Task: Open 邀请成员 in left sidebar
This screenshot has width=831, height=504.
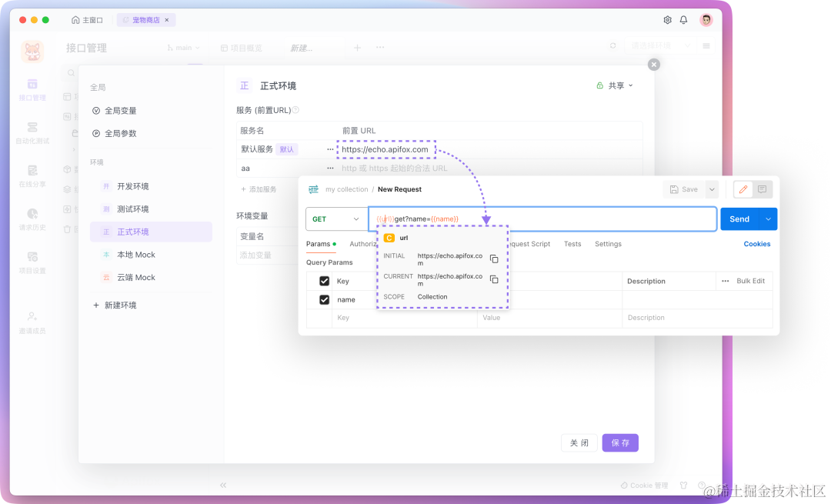Action: (x=32, y=322)
